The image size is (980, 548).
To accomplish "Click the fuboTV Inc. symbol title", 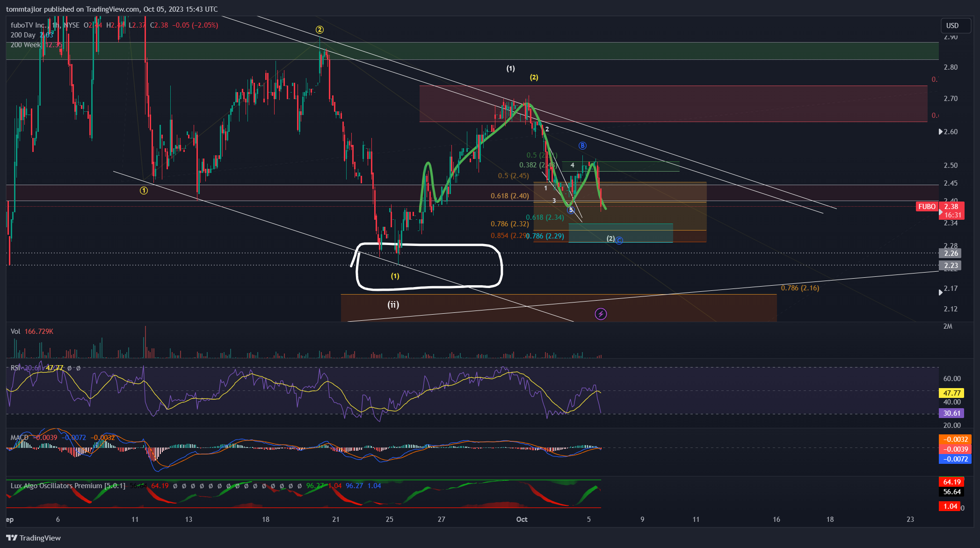I will click(x=28, y=25).
